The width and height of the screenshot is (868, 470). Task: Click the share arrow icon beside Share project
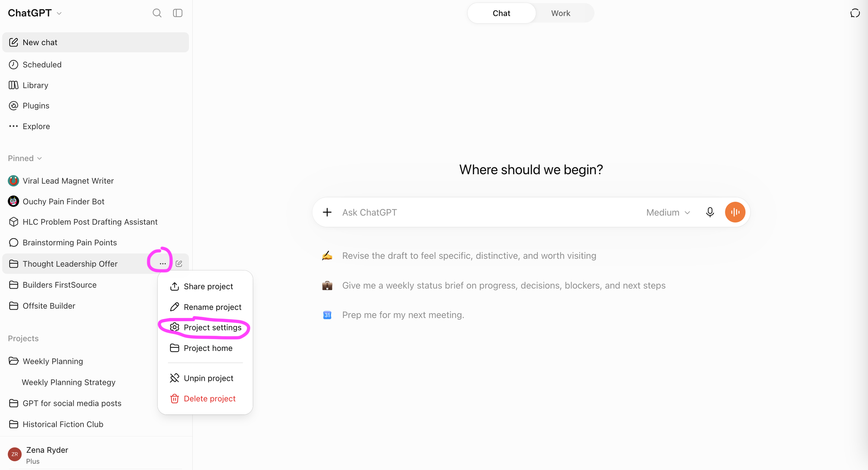pyautogui.click(x=174, y=286)
